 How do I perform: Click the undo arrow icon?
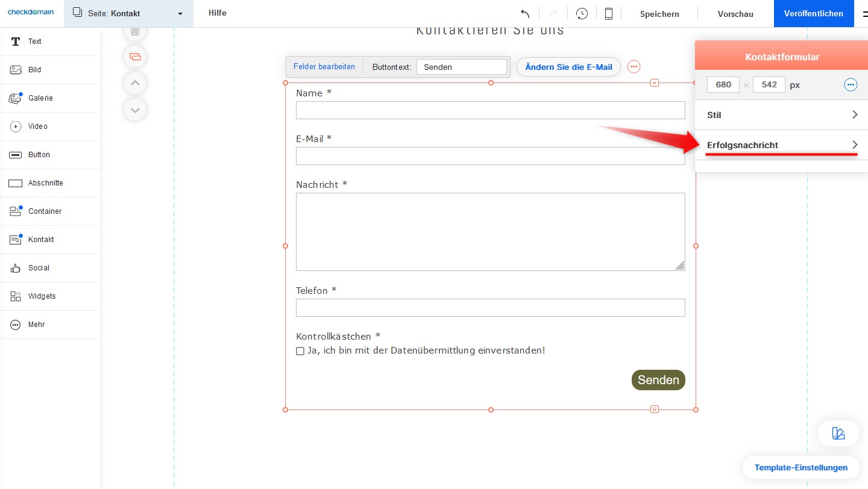click(x=525, y=14)
